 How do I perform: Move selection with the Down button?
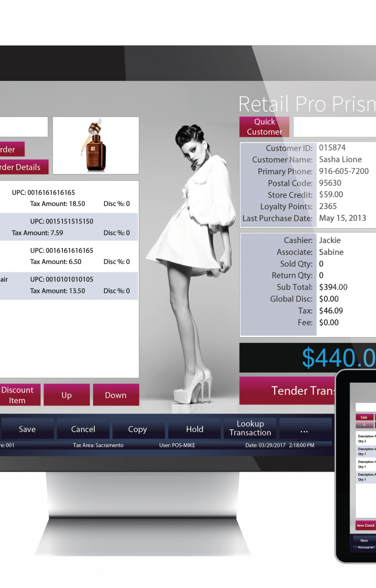point(116,395)
